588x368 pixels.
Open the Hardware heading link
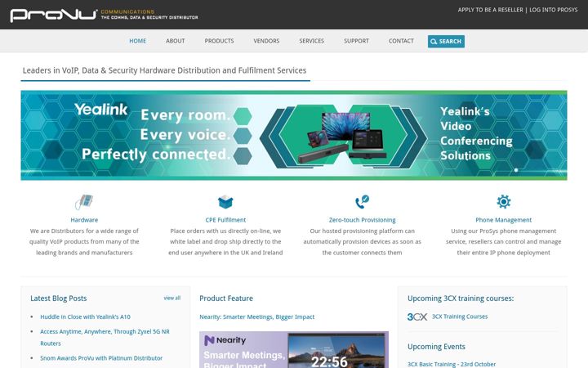pos(84,220)
